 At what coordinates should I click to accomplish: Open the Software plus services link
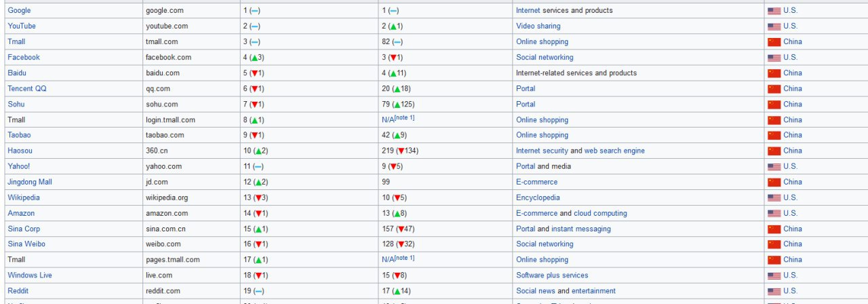[x=552, y=275]
